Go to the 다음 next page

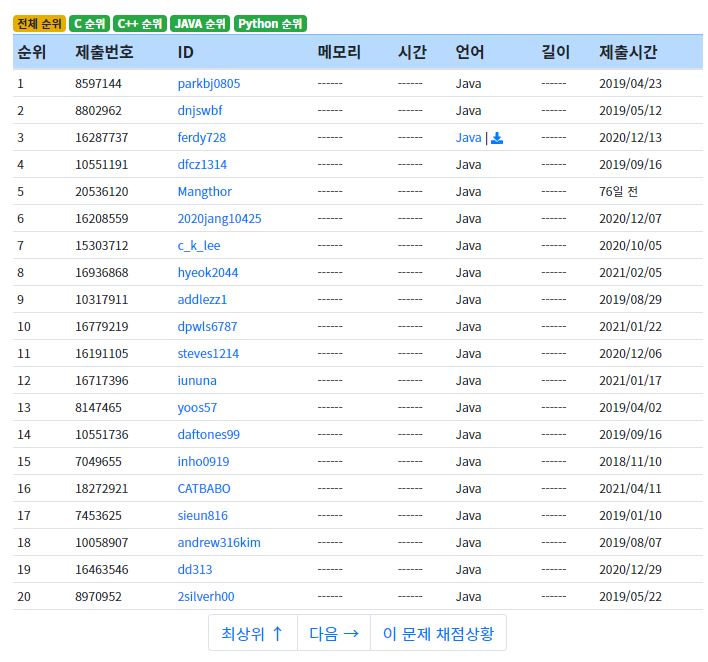click(334, 633)
